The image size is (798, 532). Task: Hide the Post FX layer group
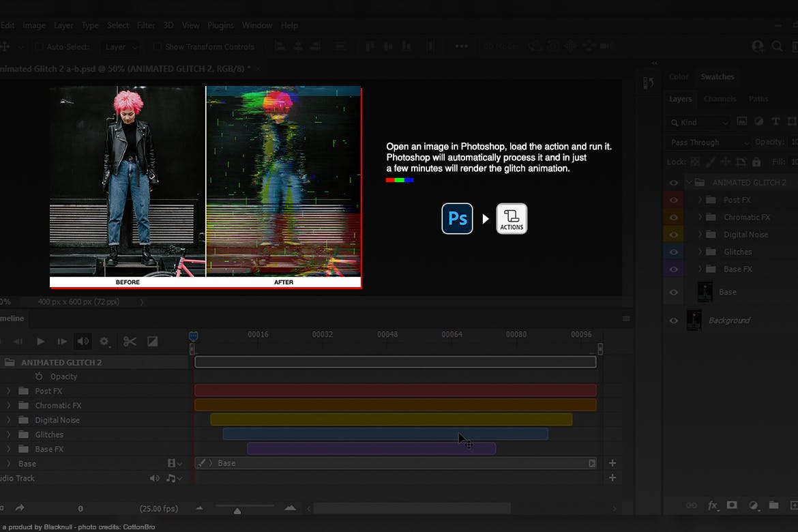click(674, 200)
